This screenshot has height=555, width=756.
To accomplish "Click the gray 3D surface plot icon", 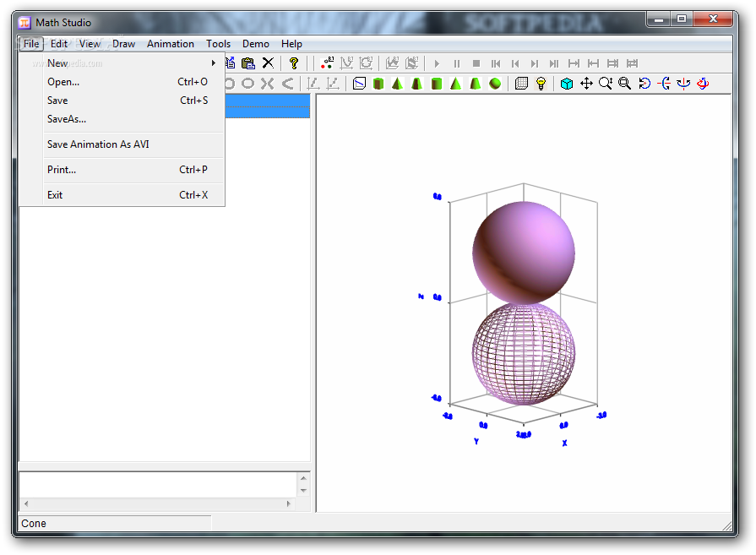I will (393, 63).
